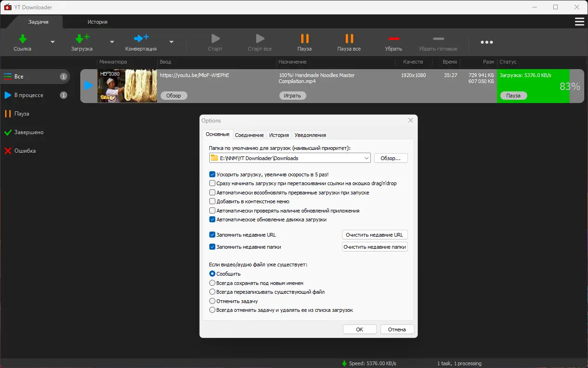Select the Все filter in sidebar

(35, 77)
